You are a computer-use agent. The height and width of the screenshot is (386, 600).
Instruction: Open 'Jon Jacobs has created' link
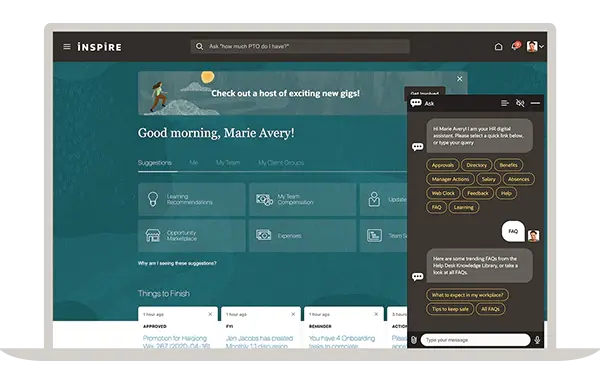[259, 342]
